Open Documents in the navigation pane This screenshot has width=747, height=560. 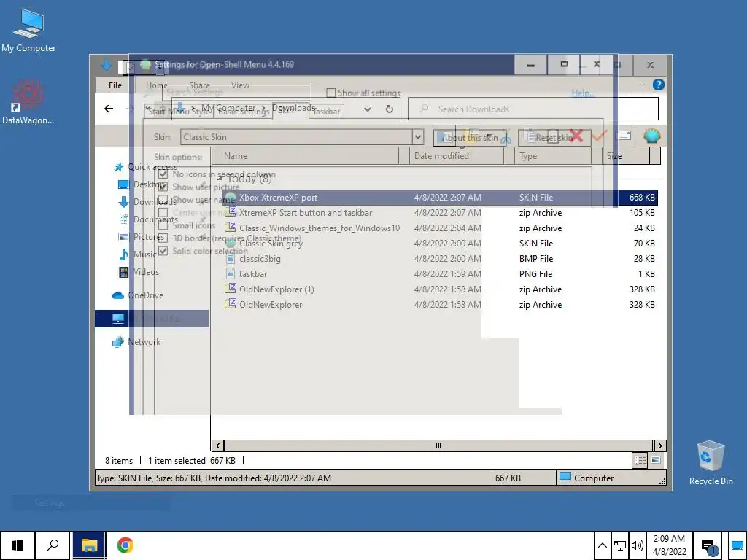coord(147,219)
